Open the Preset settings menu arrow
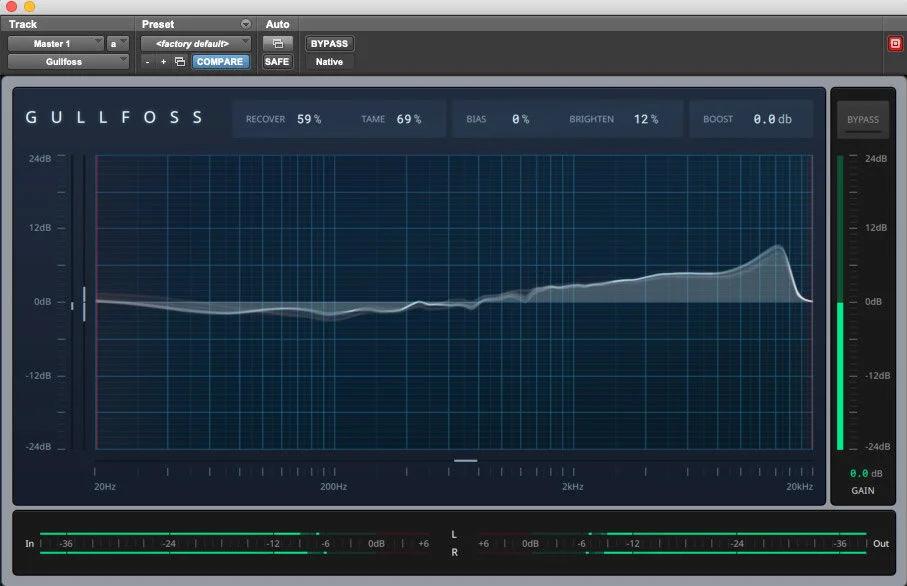The width and height of the screenshot is (907, 586). [246, 24]
